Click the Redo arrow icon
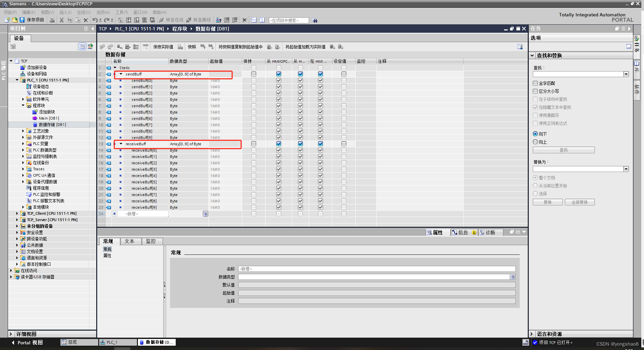The height and width of the screenshot is (350, 644). [x=107, y=20]
